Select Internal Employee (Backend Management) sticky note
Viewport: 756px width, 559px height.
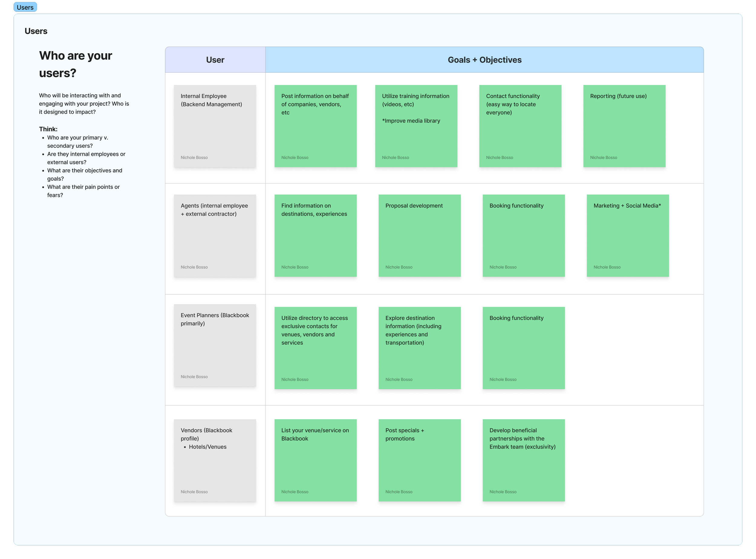[215, 126]
